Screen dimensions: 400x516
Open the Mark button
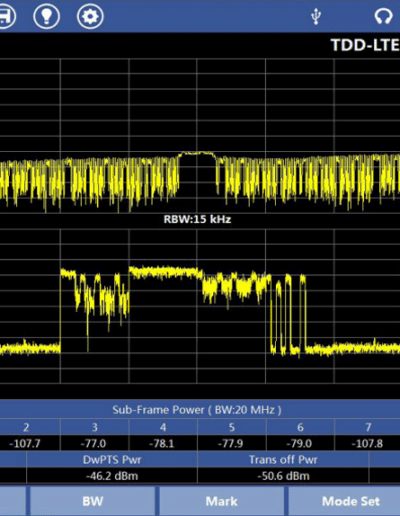click(x=222, y=501)
